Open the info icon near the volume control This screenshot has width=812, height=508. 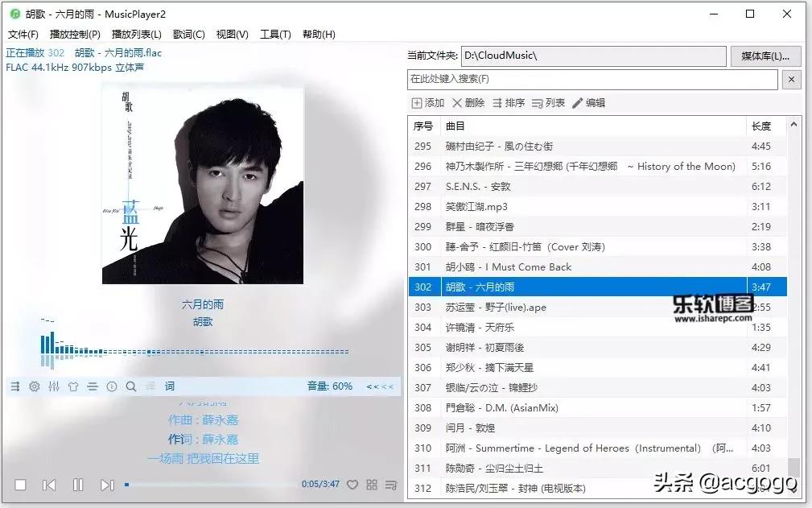[112, 386]
